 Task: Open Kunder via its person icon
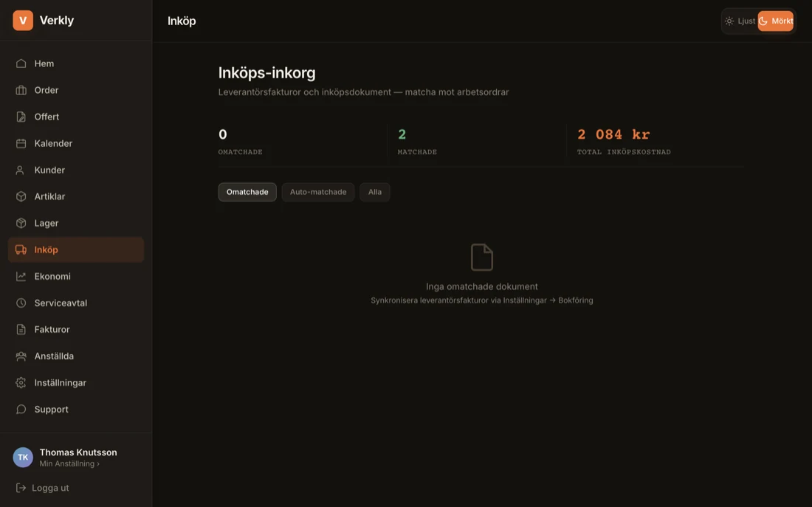point(21,170)
